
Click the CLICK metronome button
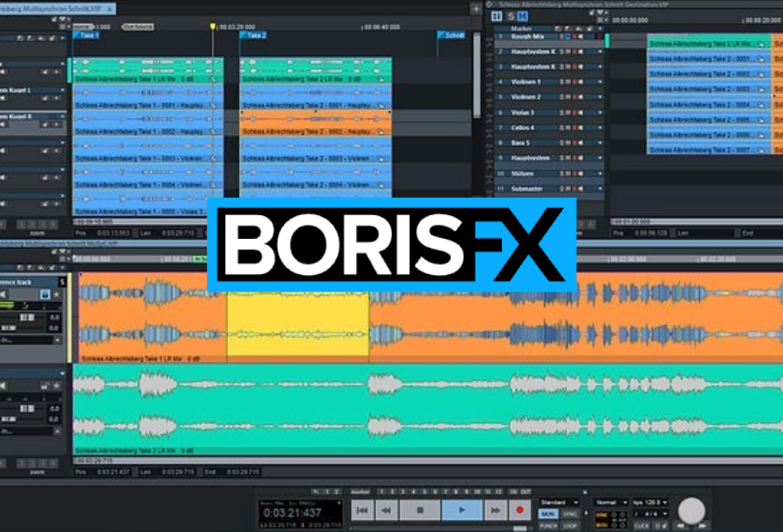tap(640, 525)
